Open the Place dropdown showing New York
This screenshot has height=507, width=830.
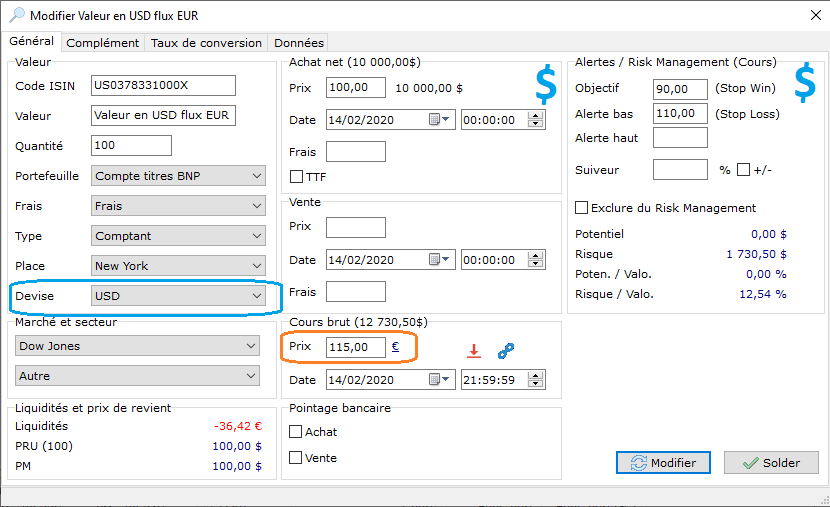tap(178, 266)
